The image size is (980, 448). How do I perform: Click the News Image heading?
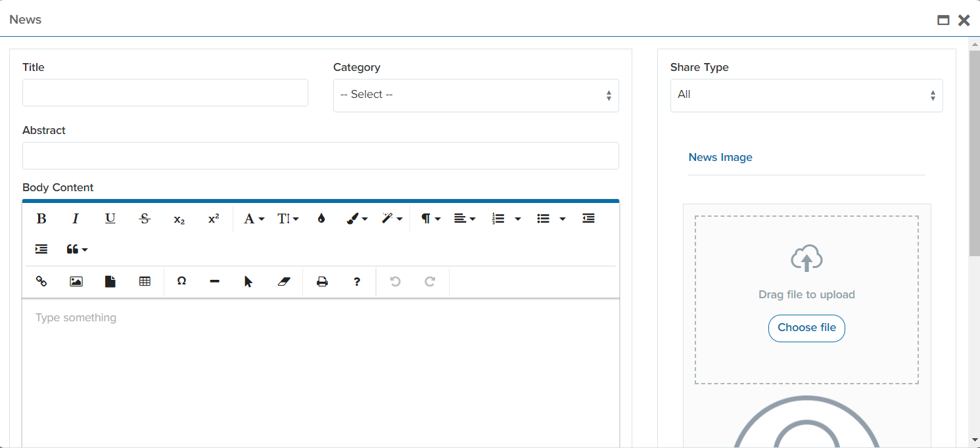coord(720,158)
